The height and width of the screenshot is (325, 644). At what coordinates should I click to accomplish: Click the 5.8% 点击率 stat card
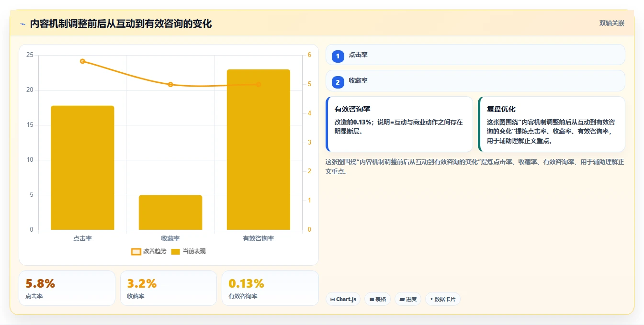click(x=67, y=288)
